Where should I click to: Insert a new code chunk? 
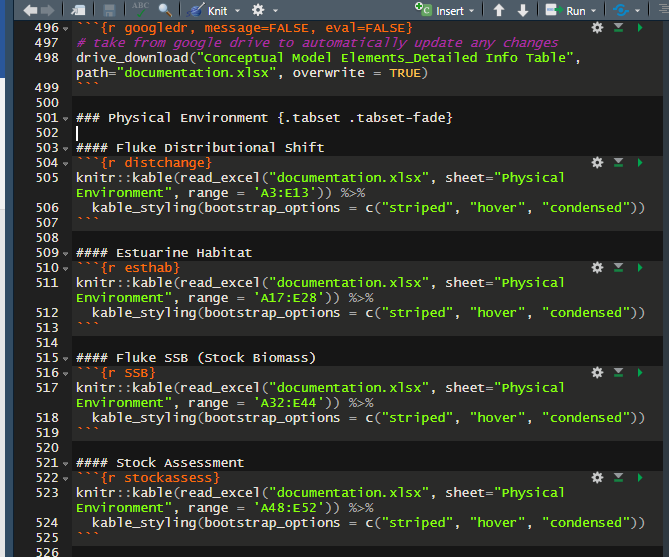click(x=440, y=10)
